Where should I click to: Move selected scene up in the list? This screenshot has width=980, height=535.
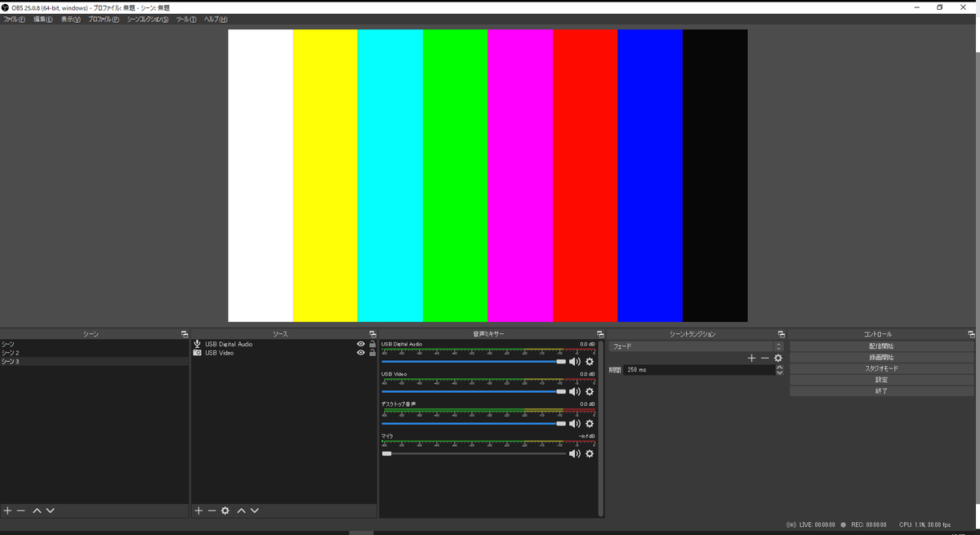click(37, 510)
